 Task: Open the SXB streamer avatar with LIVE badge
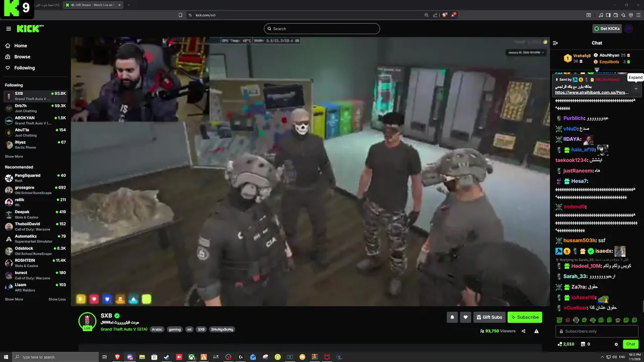(x=87, y=321)
